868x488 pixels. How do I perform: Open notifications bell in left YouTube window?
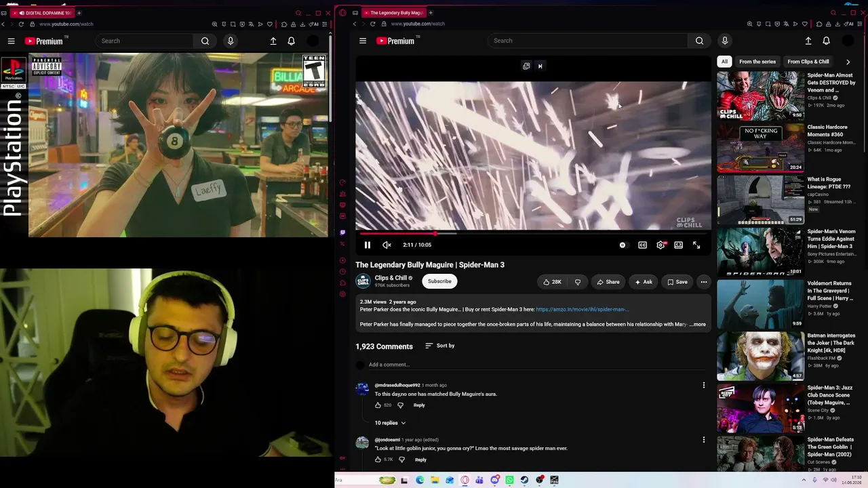point(291,41)
